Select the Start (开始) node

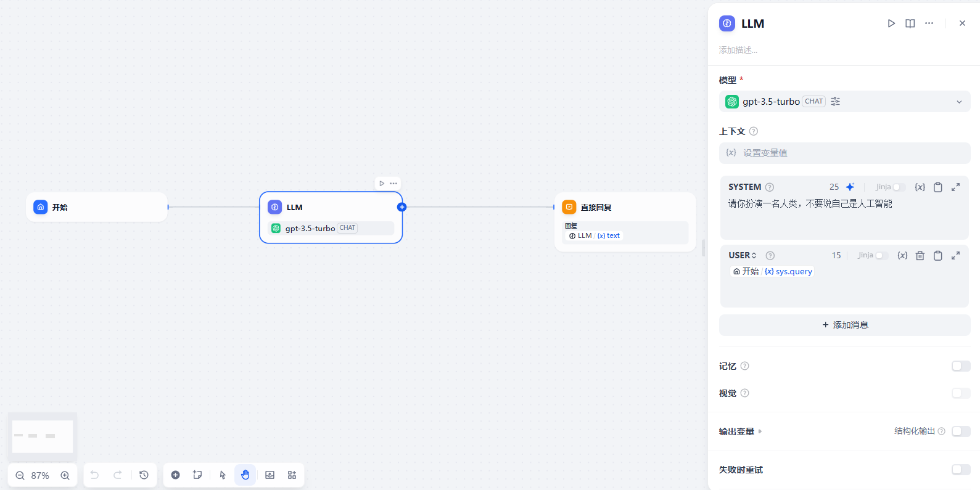(97, 207)
